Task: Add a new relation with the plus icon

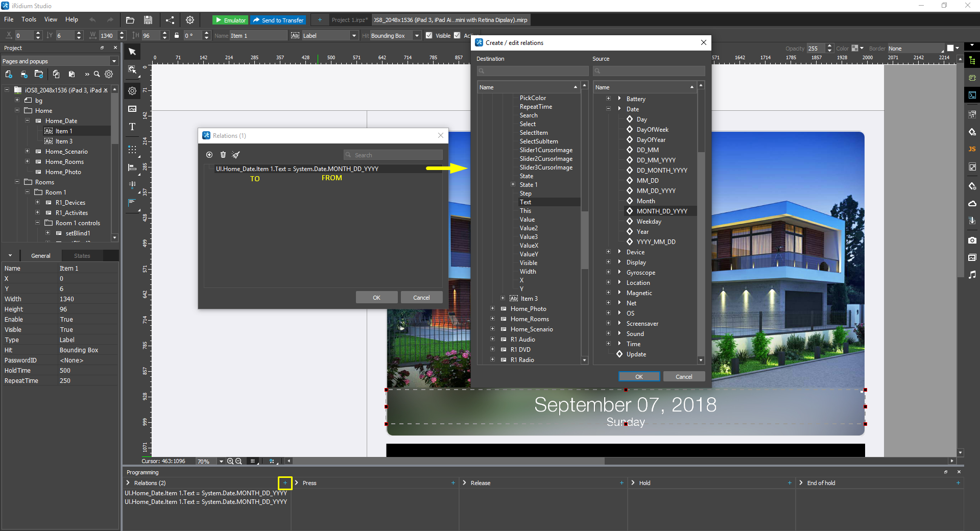Action: pos(285,483)
